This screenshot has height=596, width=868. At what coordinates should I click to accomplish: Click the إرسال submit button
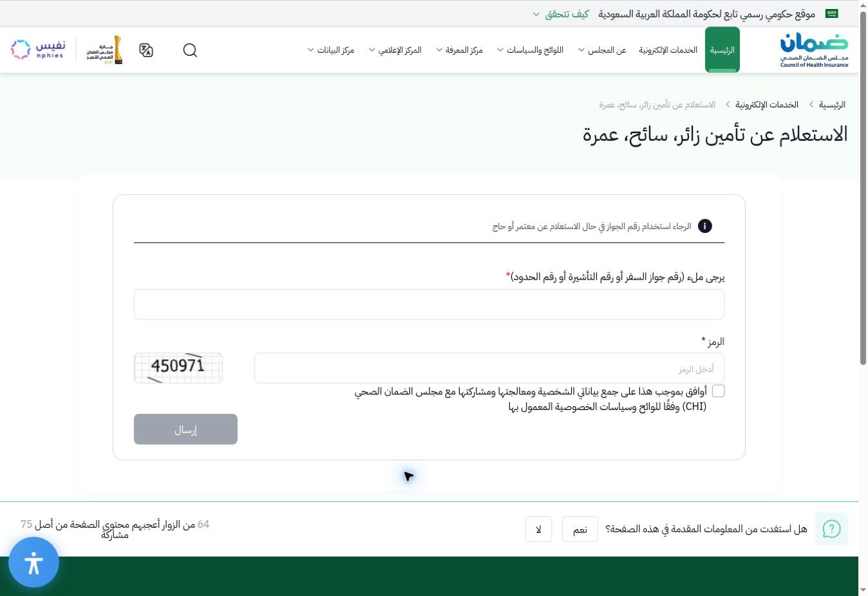pyautogui.click(x=185, y=429)
